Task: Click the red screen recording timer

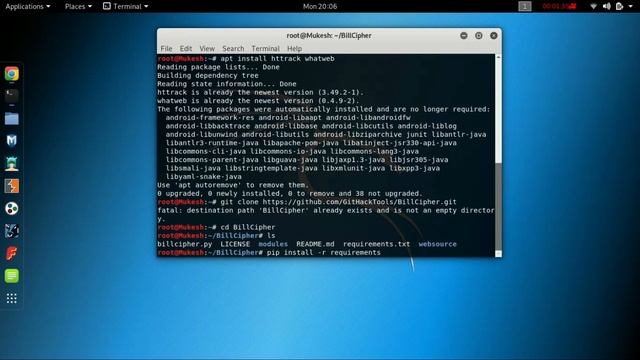Action: (x=559, y=6)
